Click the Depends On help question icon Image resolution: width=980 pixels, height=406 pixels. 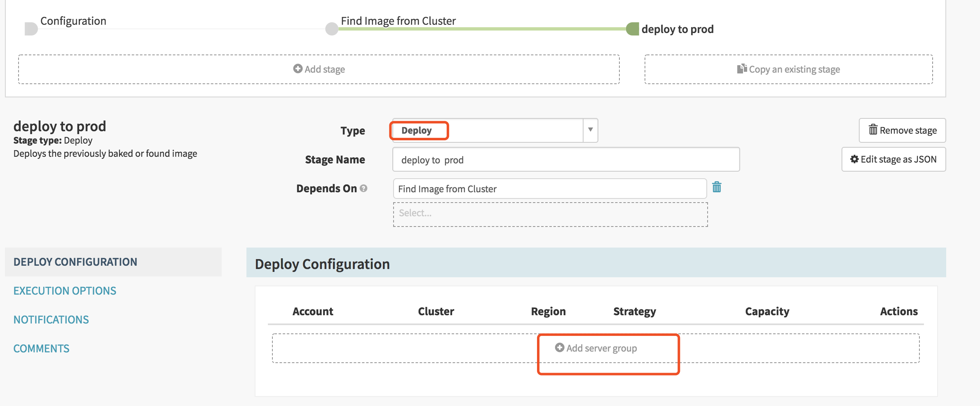click(363, 188)
